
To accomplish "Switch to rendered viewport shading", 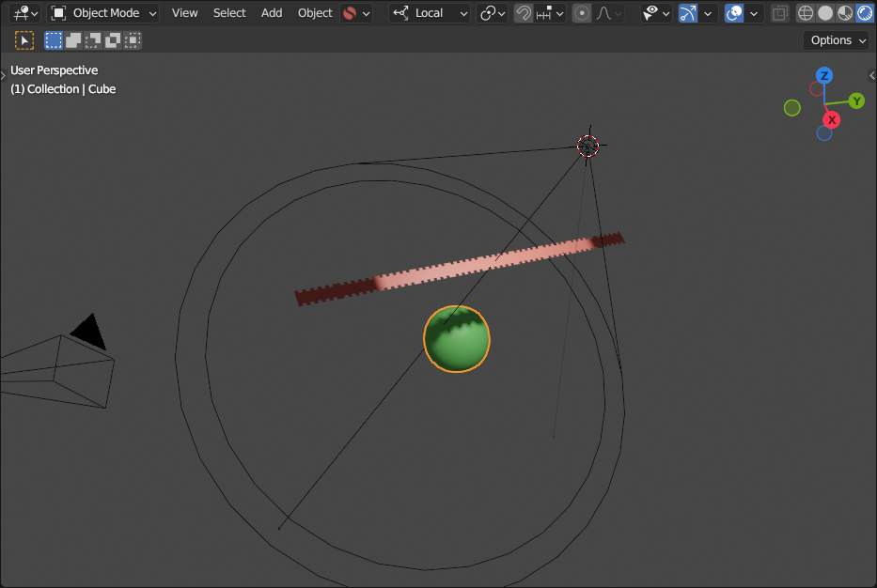I will click(x=865, y=13).
